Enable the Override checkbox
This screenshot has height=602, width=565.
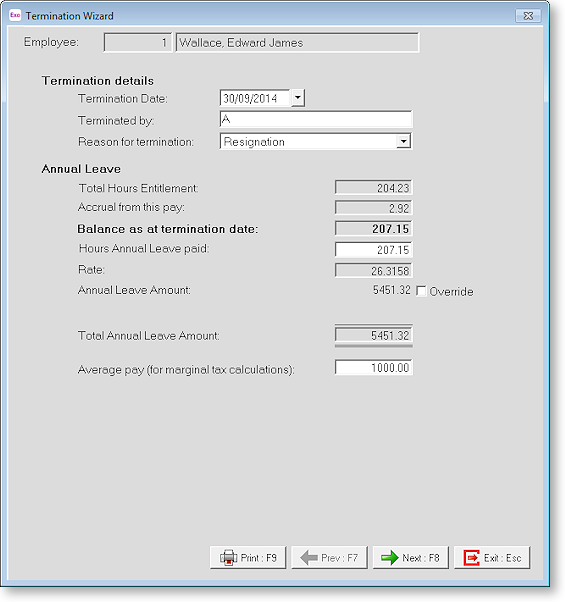(x=421, y=291)
